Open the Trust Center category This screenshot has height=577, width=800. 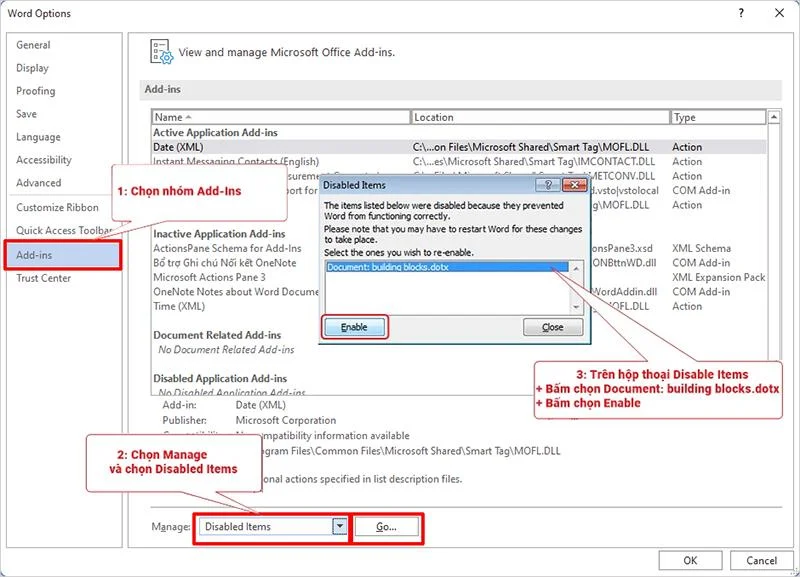click(x=43, y=278)
